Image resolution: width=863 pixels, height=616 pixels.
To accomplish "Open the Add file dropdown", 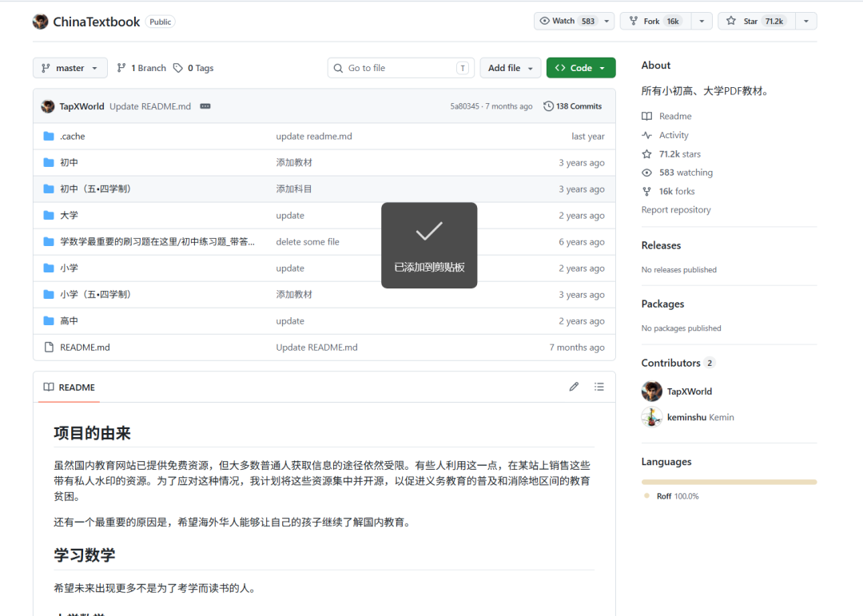I will point(510,68).
